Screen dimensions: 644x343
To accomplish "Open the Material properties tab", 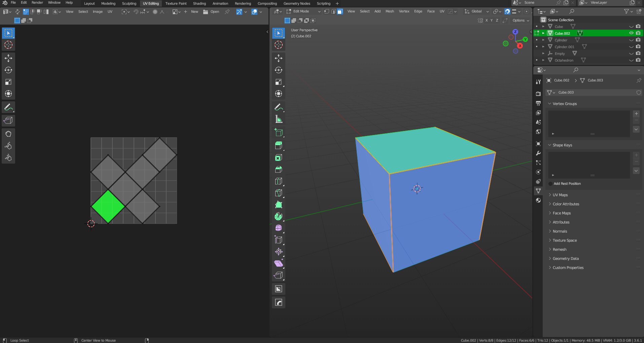I will coord(538,200).
